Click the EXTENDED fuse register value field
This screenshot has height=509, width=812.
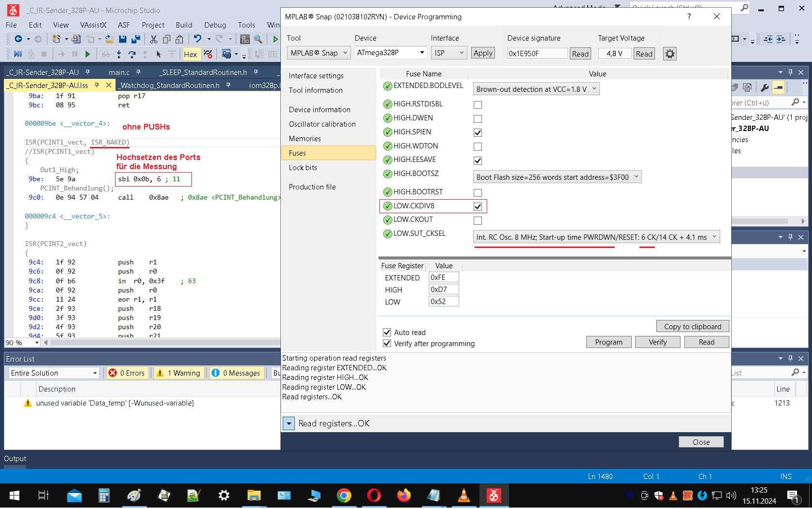tap(444, 277)
